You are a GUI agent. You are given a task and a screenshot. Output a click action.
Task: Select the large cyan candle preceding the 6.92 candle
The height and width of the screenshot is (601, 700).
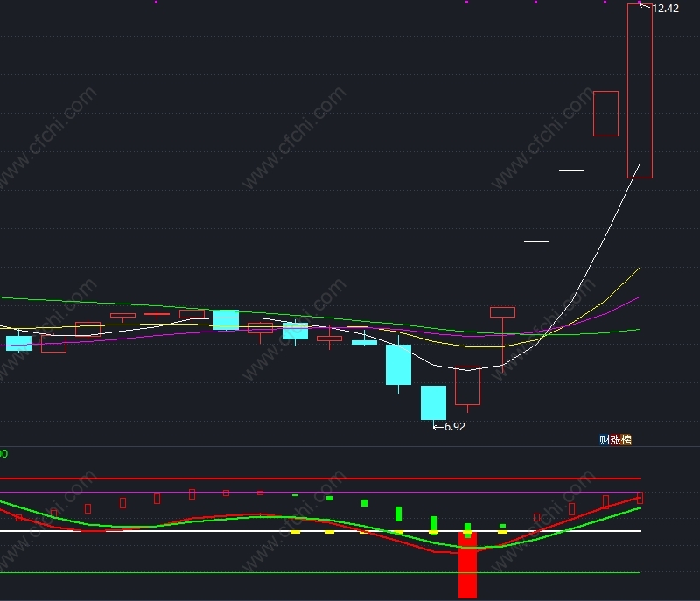pos(399,365)
